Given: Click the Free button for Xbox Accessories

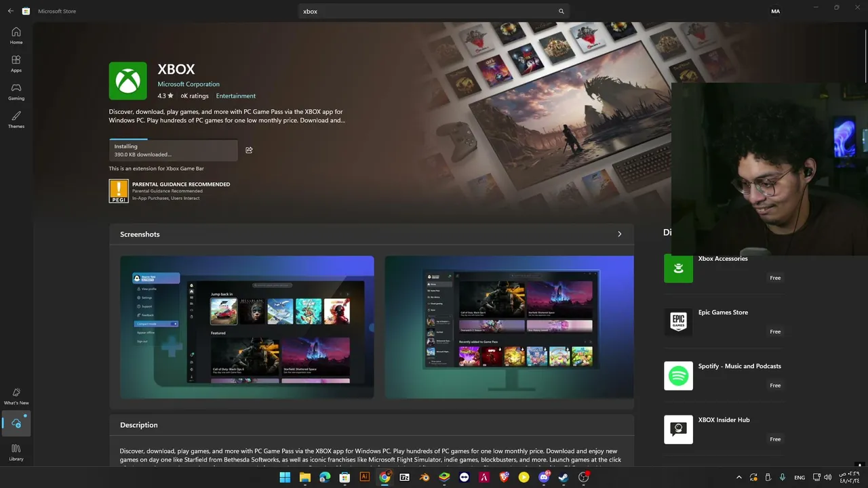Looking at the screenshot, I should pos(775,278).
